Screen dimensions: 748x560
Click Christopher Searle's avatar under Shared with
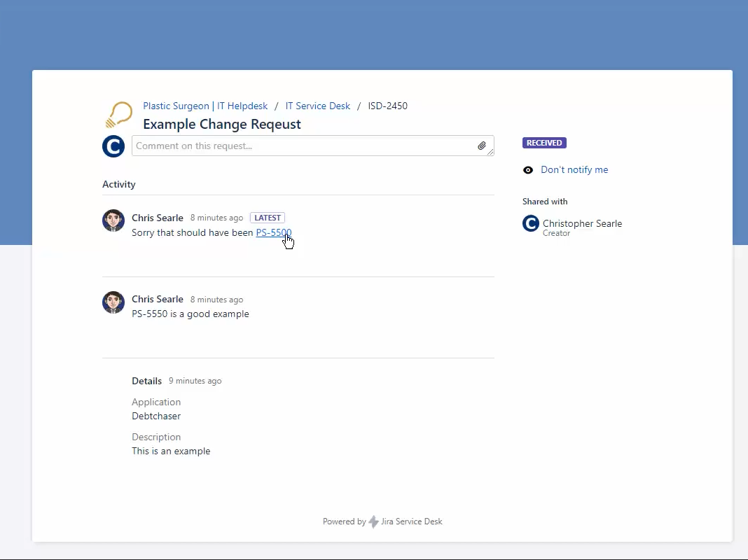531,223
